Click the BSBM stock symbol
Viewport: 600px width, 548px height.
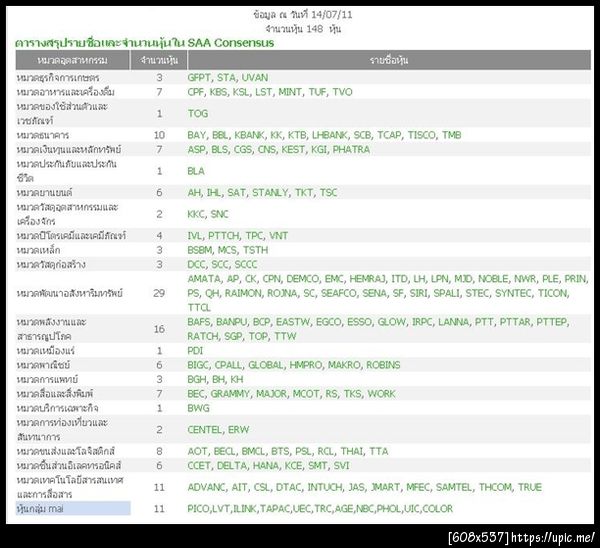pos(200,250)
